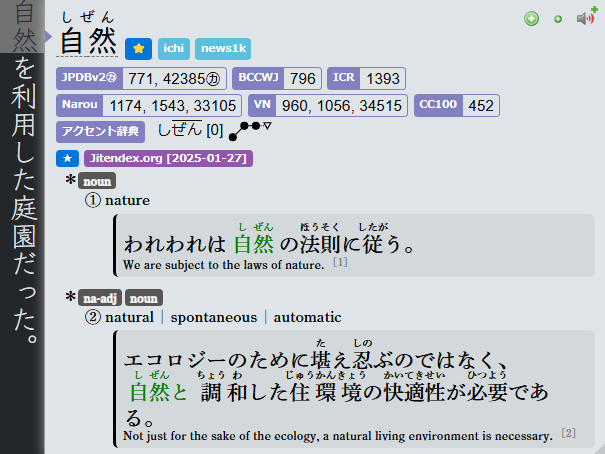The width and height of the screenshot is (605, 454).
Task: Open the Jitendex.org [2025-01-27] dictionary tag
Action: (168, 158)
